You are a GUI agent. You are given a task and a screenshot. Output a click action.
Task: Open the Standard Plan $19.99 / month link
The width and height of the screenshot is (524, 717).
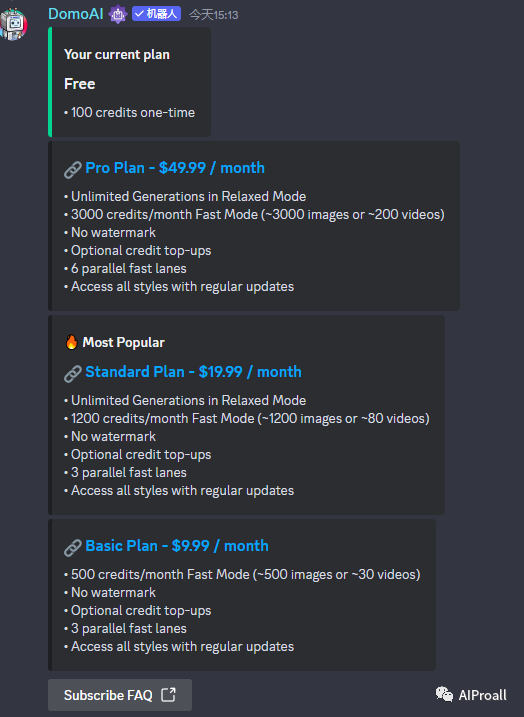(193, 372)
